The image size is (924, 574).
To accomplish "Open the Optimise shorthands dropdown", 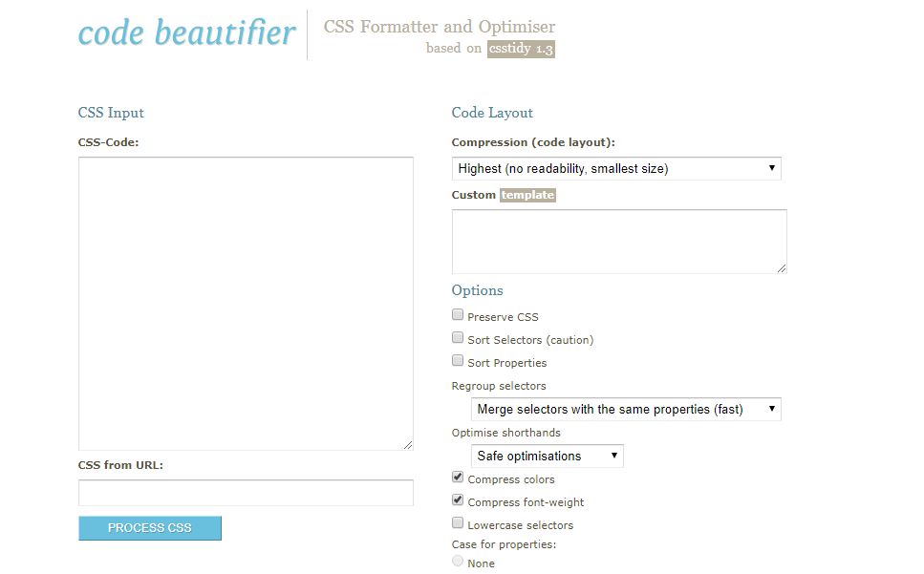I will tap(547, 456).
